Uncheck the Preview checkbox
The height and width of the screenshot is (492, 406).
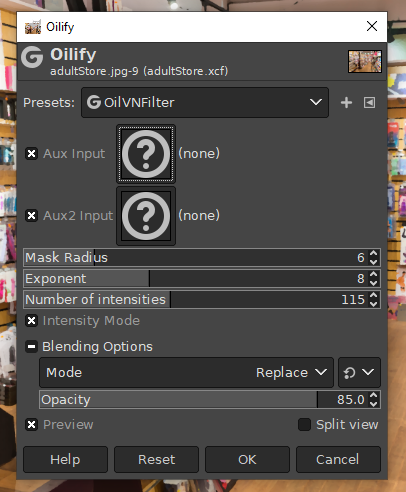[32, 425]
